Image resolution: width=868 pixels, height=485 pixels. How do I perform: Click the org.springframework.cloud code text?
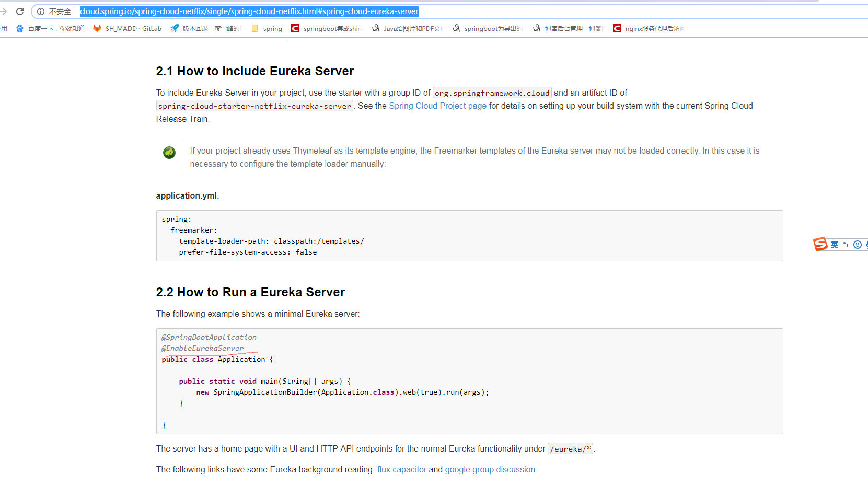(492, 93)
